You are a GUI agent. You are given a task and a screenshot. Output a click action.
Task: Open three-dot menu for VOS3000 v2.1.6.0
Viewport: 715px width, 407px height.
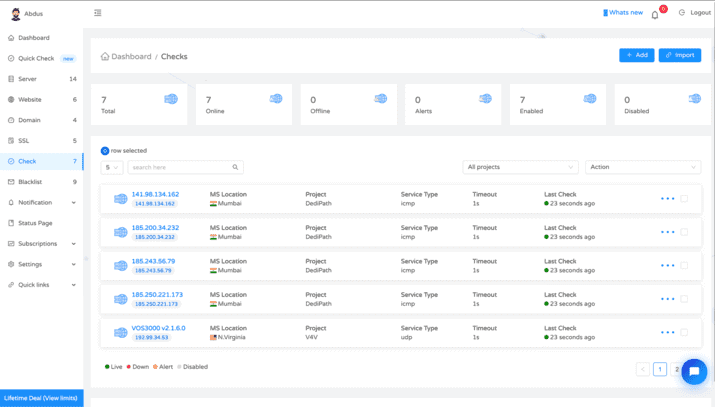[x=667, y=332]
